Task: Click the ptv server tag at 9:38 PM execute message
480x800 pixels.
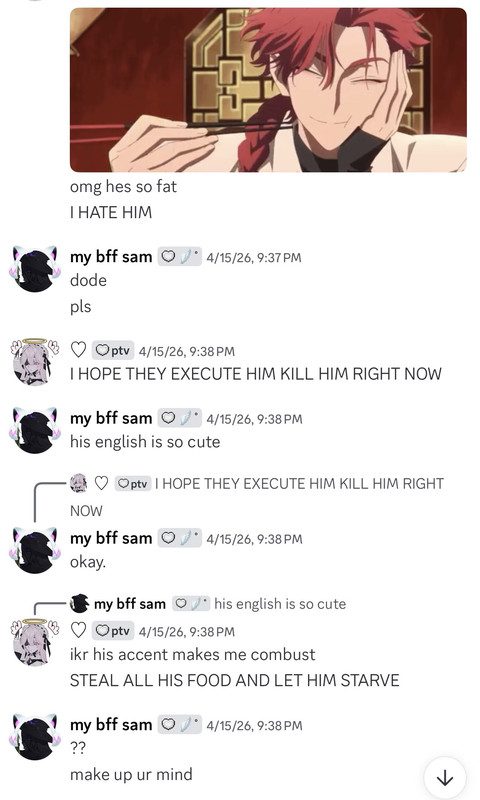Action: [x=113, y=351]
